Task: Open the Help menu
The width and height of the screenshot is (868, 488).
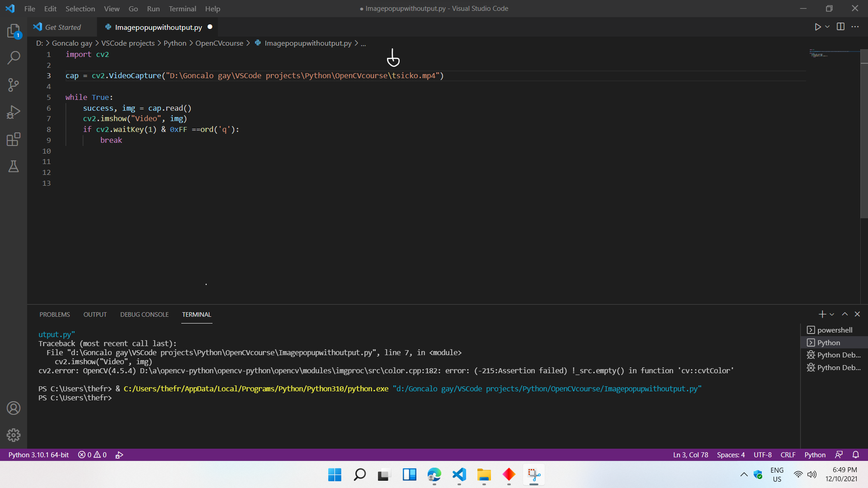Action: click(212, 9)
